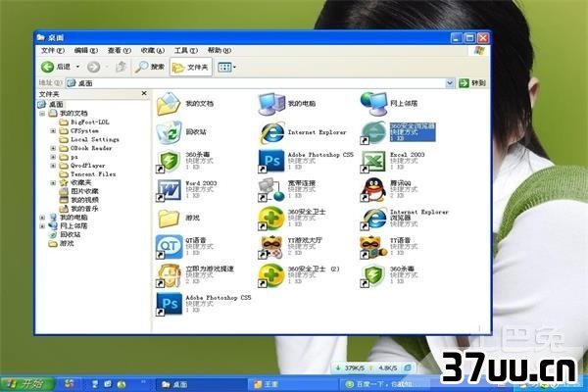
Task: Expand 网上邻居 node in the folder tree
Action: [42, 226]
